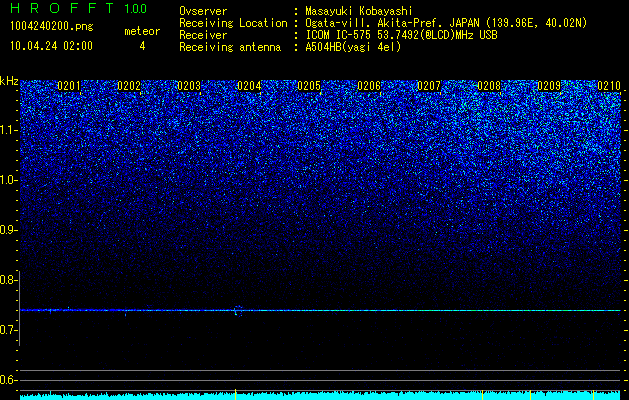
Task: Click the yellow meteor marker beneath the ring-shaped echo
Action: (x=235, y=394)
